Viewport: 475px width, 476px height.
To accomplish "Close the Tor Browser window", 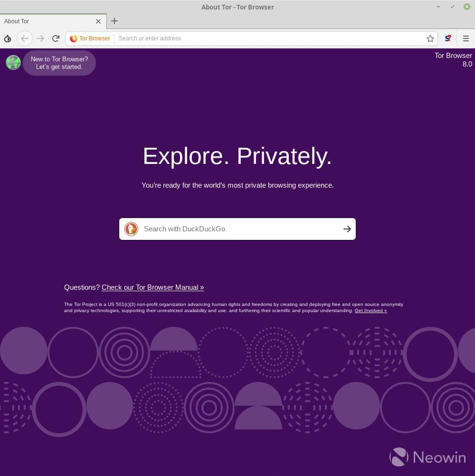I will 467,6.
